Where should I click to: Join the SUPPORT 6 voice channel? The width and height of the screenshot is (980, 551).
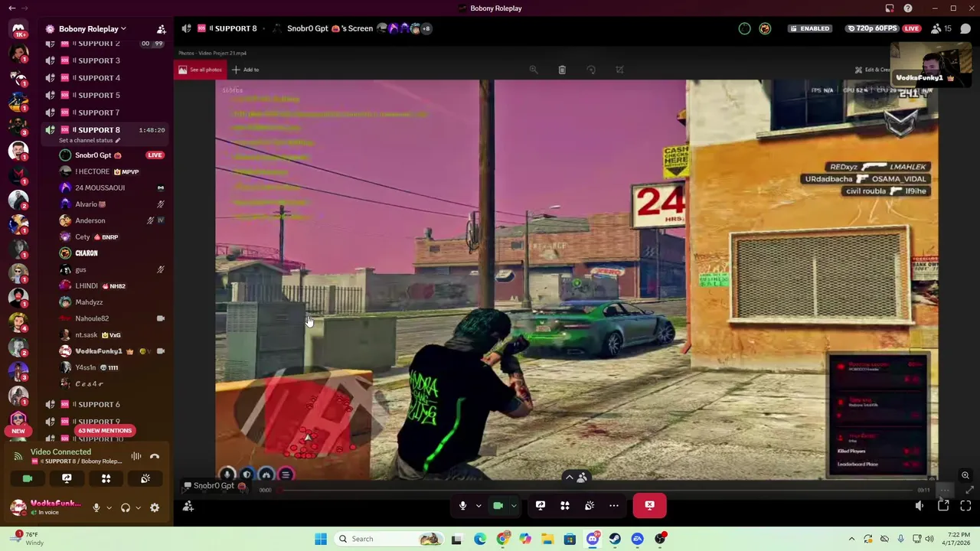click(106, 404)
